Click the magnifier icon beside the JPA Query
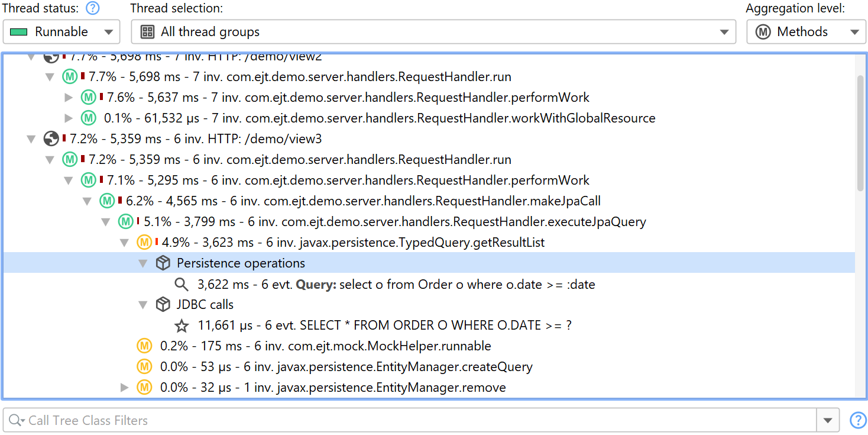Image resolution: width=868 pixels, height=435 pixels. 182,285
